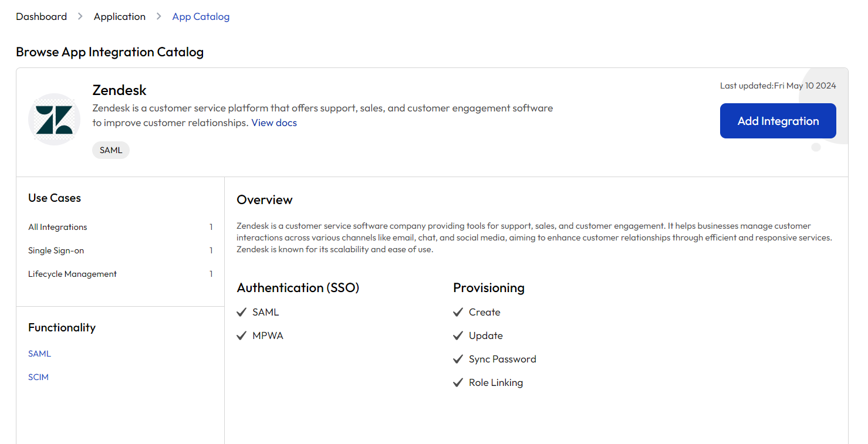
Task: Filter by SCIM functionality link
Action: [38, 377]
